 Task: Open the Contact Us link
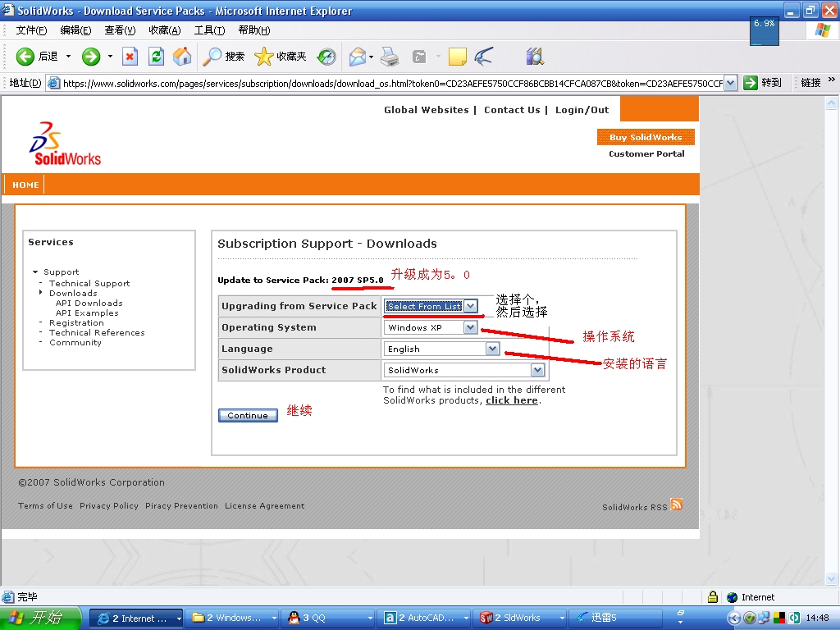pyautogui.click(x=512, y=110)
